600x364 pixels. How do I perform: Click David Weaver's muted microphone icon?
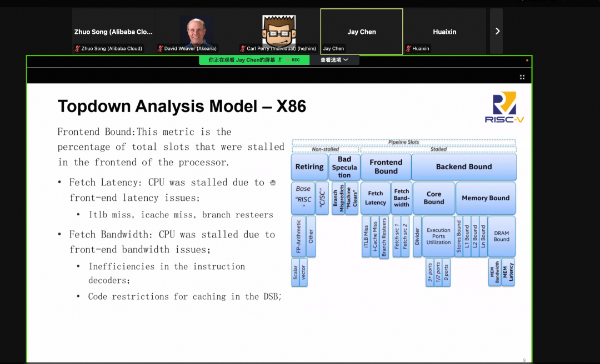pos(161,49)
